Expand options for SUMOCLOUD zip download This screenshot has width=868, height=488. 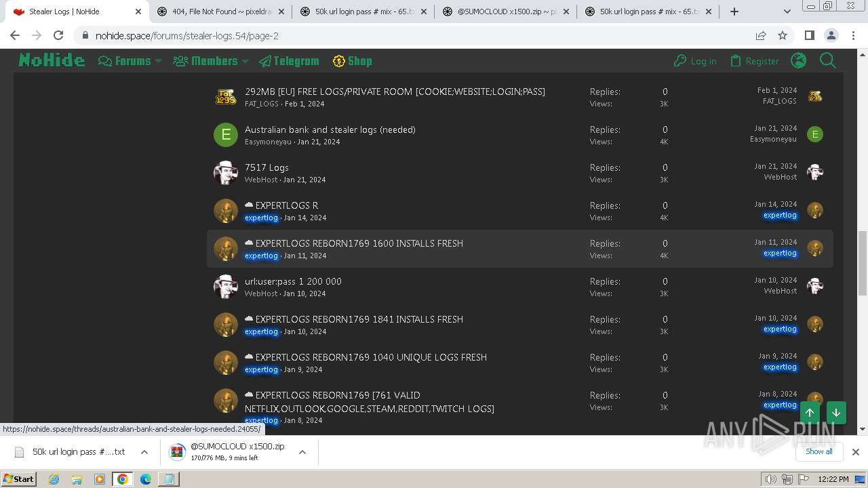coord(302,452)
